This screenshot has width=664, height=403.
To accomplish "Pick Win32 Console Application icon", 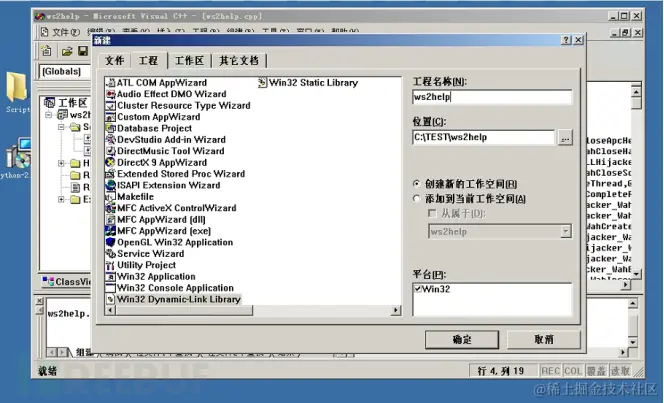I will tap(111, 288).
